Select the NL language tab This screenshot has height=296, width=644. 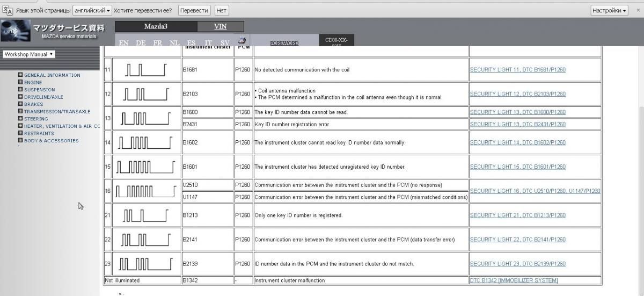(x=174, y=43)
